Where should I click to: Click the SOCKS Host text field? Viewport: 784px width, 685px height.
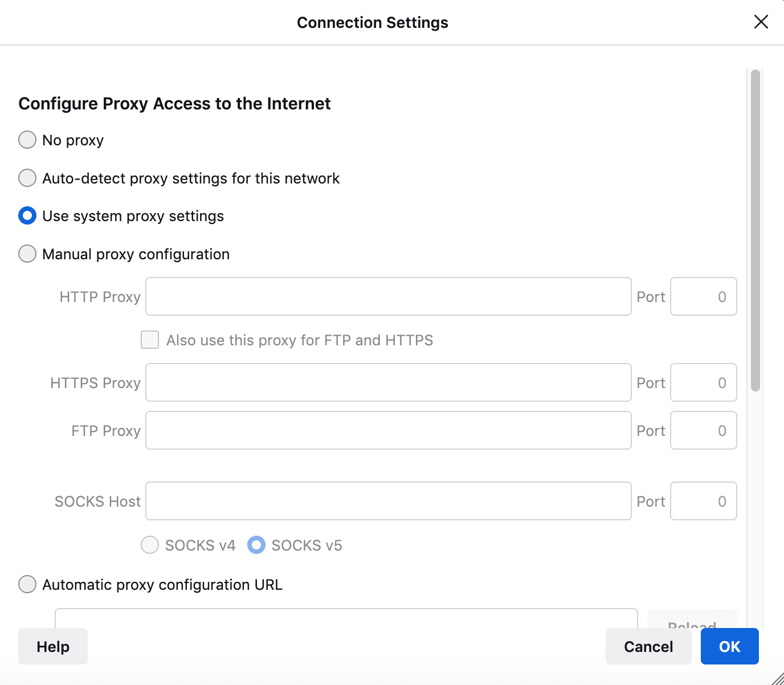389,501
